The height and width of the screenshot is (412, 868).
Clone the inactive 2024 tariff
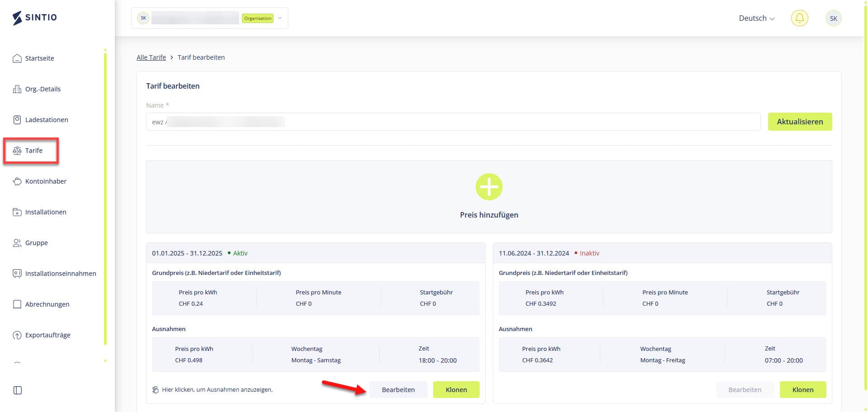coord(802,390)
